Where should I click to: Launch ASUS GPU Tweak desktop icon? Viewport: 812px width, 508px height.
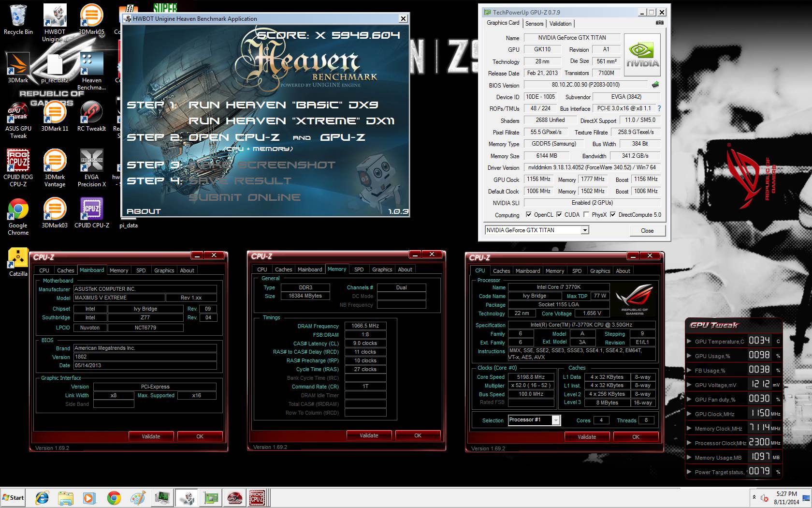(x=18, y=120)
